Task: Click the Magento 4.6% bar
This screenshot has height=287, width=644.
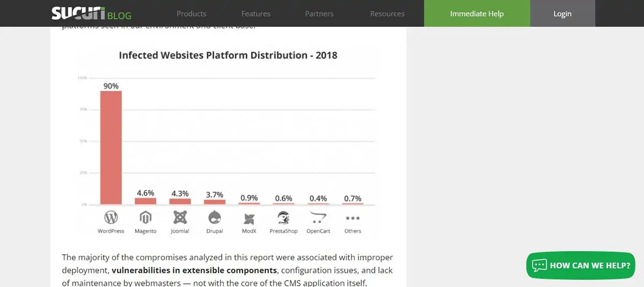Action: (145, 201)
